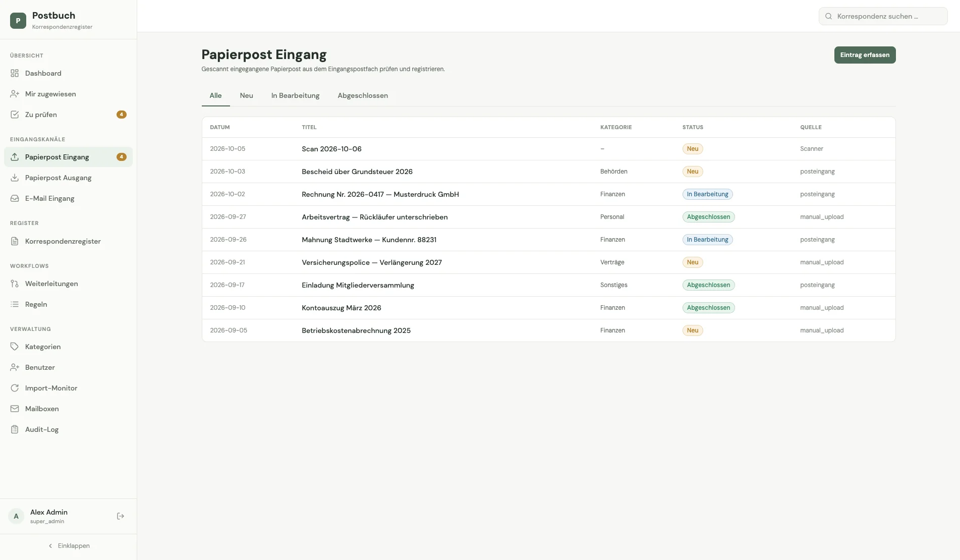This screenshot has height=560, width=960.
Task: Open Rechnung Nr. 2026-0417 Musterdruck GmbH
Action: (548, 194)
